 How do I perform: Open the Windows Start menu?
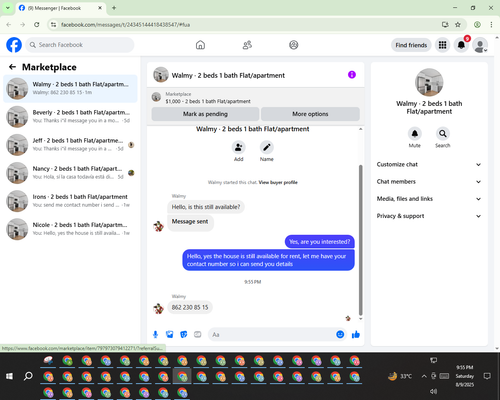pos(9,376)
